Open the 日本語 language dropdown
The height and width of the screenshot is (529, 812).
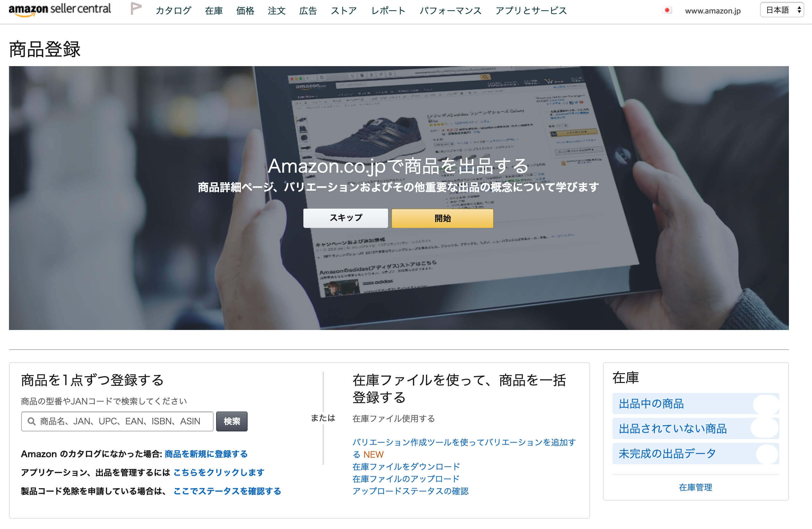click(x=782, y=10)
